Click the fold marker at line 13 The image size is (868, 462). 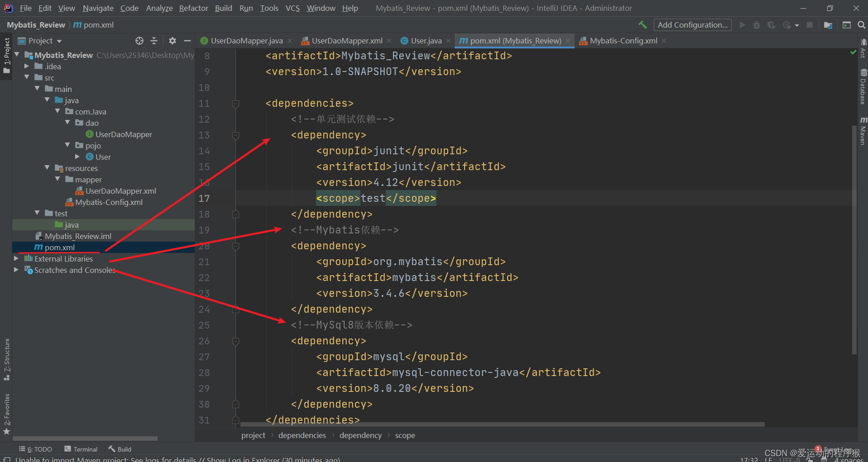coord(235,135)
